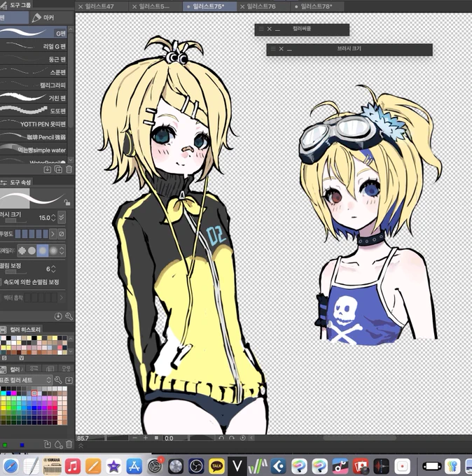Select the Pencil 強弱 brush

(34, 137)
